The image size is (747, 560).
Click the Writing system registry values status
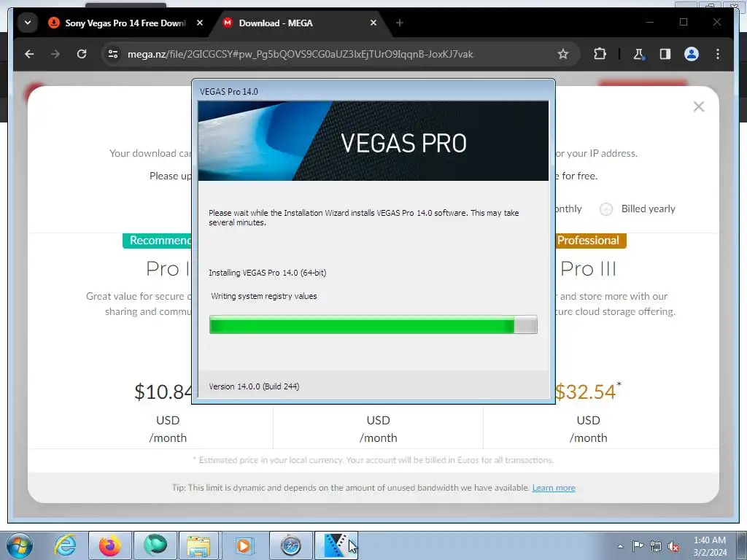[x=264, y=296]
